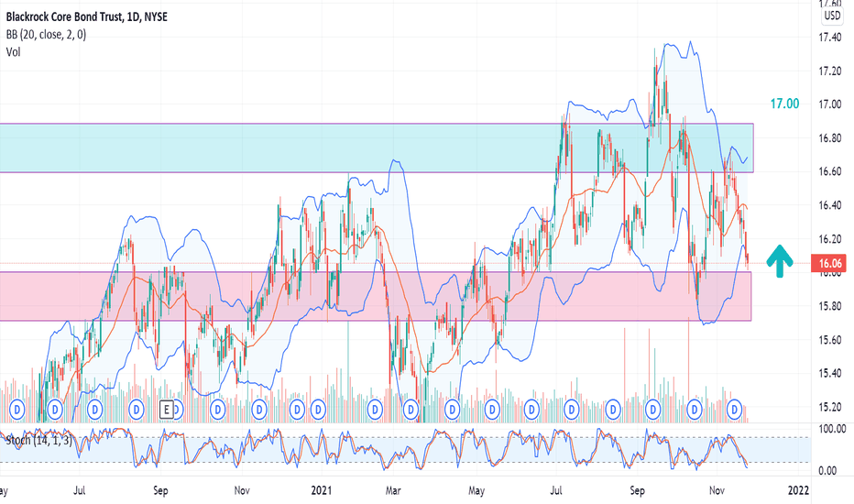This screenshot has width=854, height=504.
Task: Click the earnings 'E' marker on the chart
Action: click(x=167, y=409)
